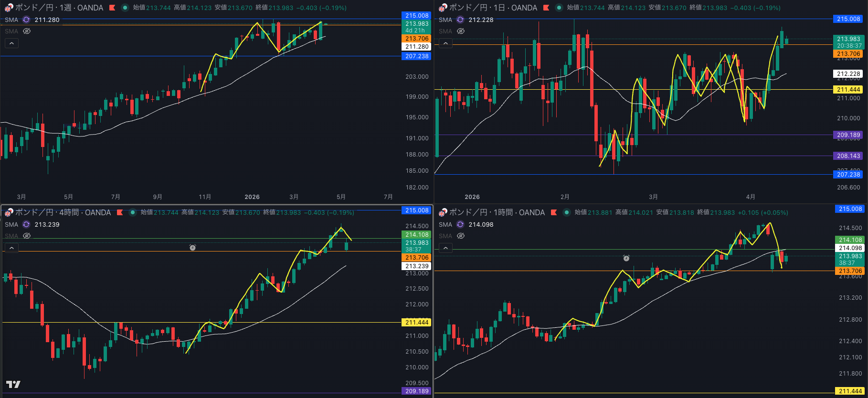868x398 pixels.
Task: Click the red flag icon on the 1時間 chart
Action: click(554, 212)
